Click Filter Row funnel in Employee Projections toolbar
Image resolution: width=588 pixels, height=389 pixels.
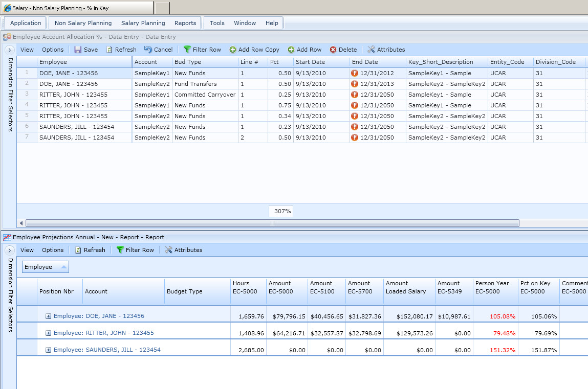tap(120, 250)
